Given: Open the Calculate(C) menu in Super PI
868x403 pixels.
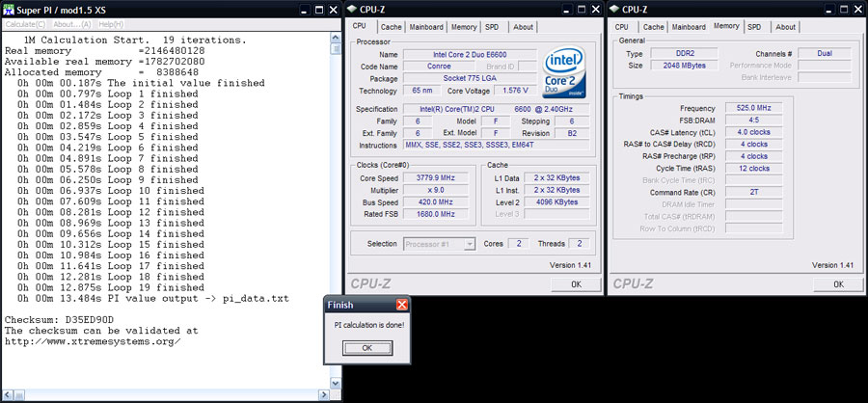Looking at the screenshot, I should pos(25,24).
